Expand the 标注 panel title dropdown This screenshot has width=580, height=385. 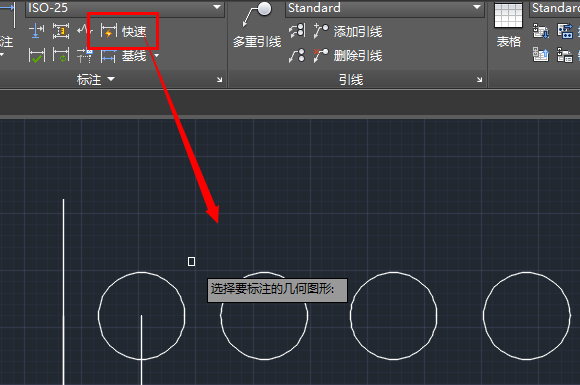click(96, 79)
